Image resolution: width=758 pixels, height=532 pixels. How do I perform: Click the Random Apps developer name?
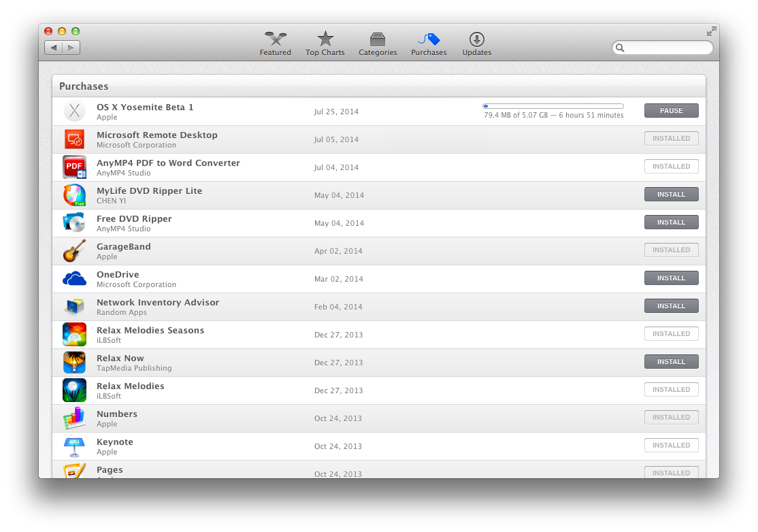[x=121, y=313]
